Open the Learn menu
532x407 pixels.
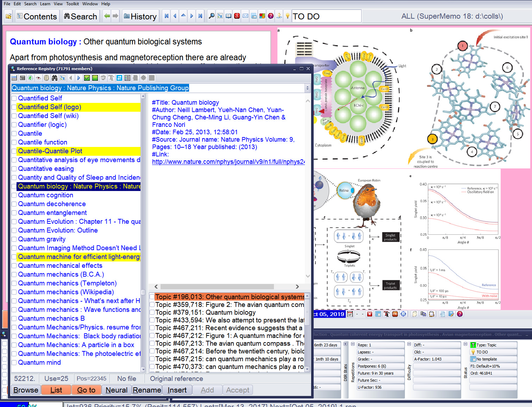pos(45,4)
